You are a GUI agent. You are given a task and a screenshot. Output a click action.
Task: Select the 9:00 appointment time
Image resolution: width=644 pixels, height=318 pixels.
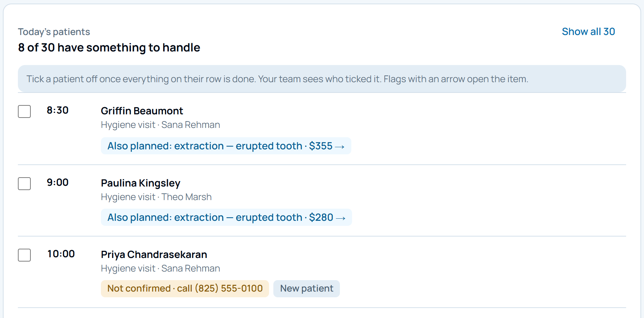58,183
